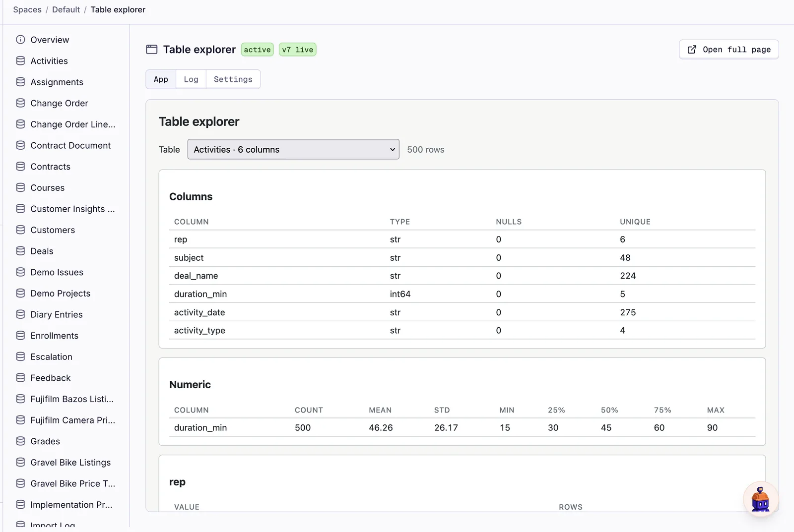The height and width of the screenshot is (532, 794).
Task: Click the UNIQUE column header
Action: 635,222
